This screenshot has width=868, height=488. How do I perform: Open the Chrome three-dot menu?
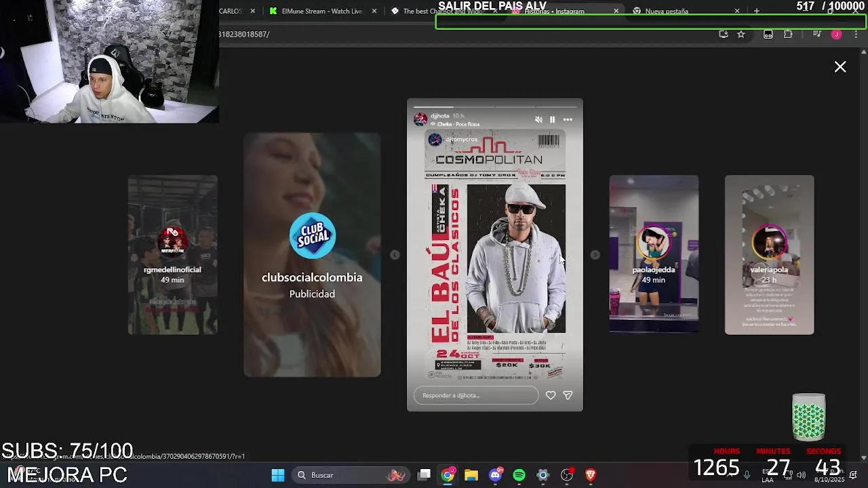click(x=856, y=34)
